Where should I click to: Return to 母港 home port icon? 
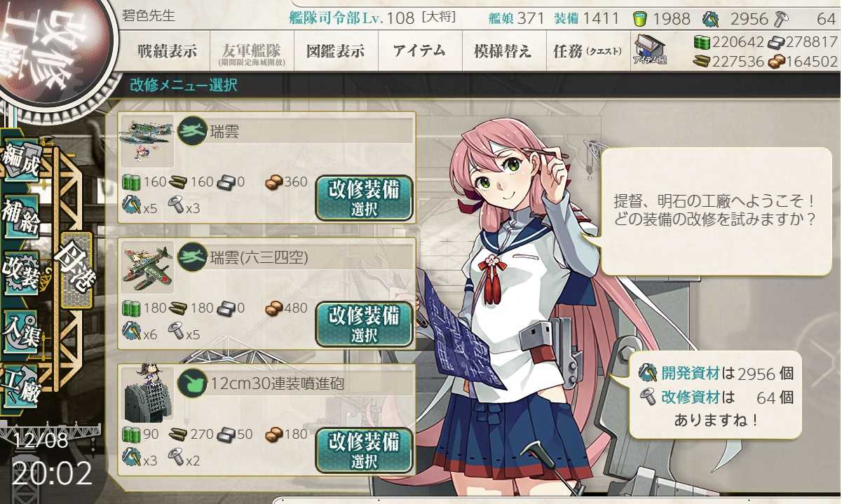pyautogui.click(x=76, y=270)
